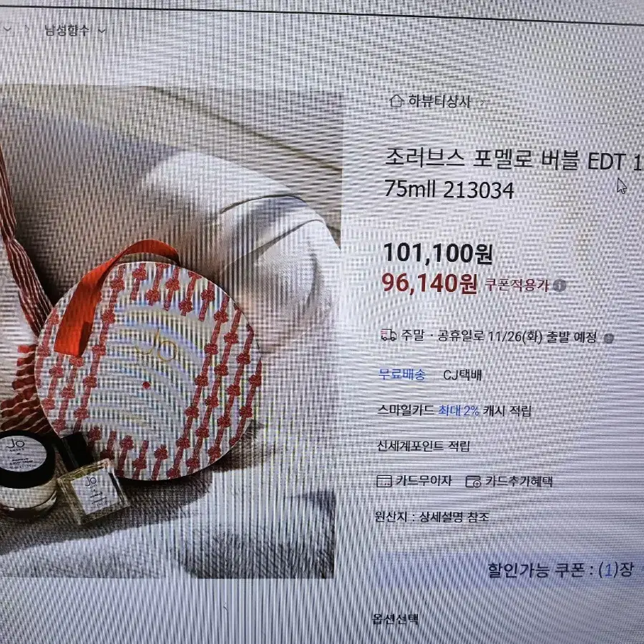The width and height of the screenshot is (644, 644).
Task: Click the 옵션선택 option selection label
Action: click(x=395, y=619)
